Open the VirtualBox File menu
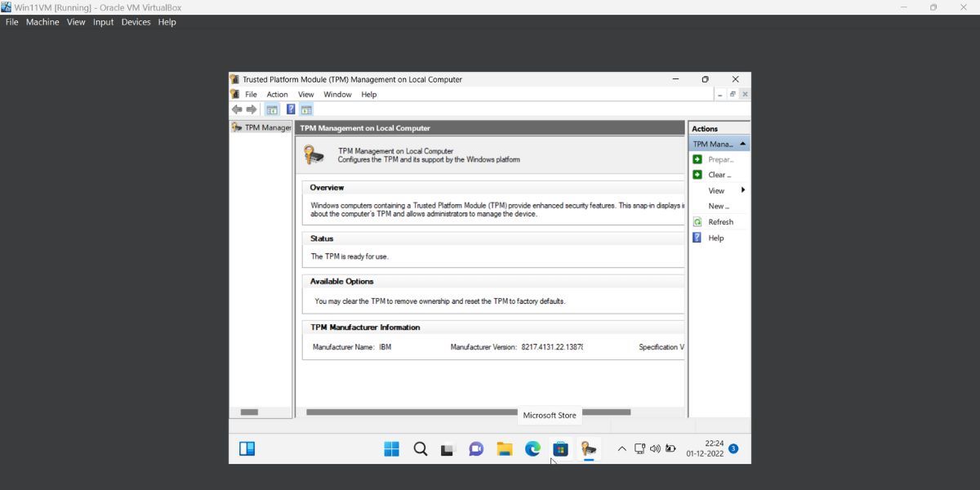 (x=11, y=22)
